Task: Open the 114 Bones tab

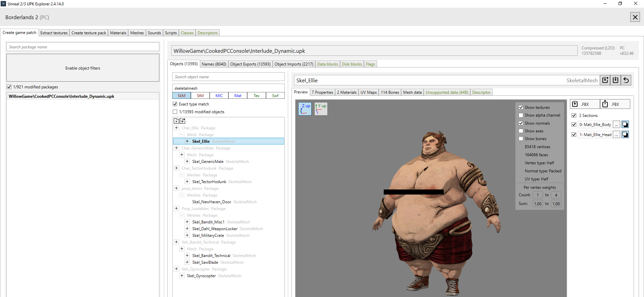Action: click(390, 92)
